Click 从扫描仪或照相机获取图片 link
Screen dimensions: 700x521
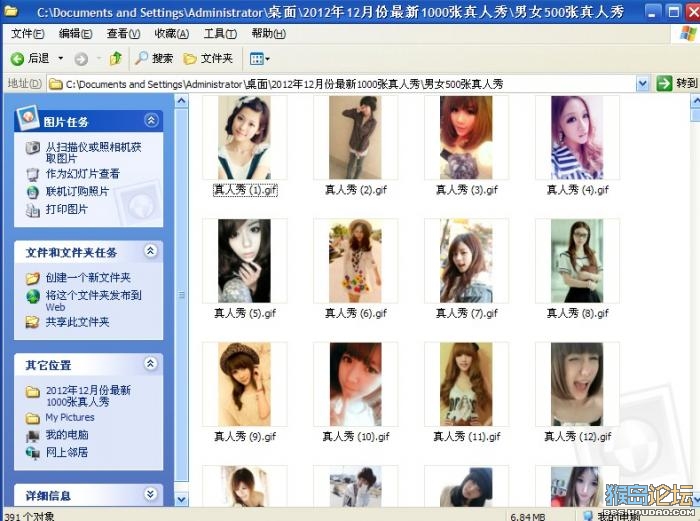point(93,153)
